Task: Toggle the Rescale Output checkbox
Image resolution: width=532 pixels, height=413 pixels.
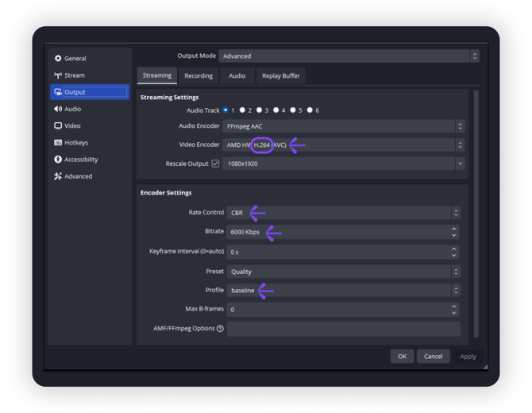Action: coord(215,164)
